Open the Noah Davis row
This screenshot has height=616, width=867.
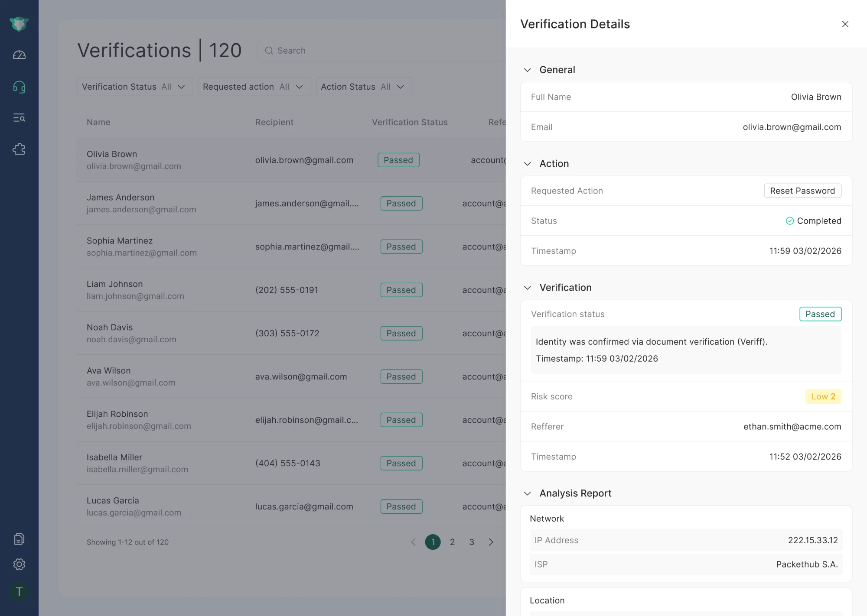(x=291, y=333)
